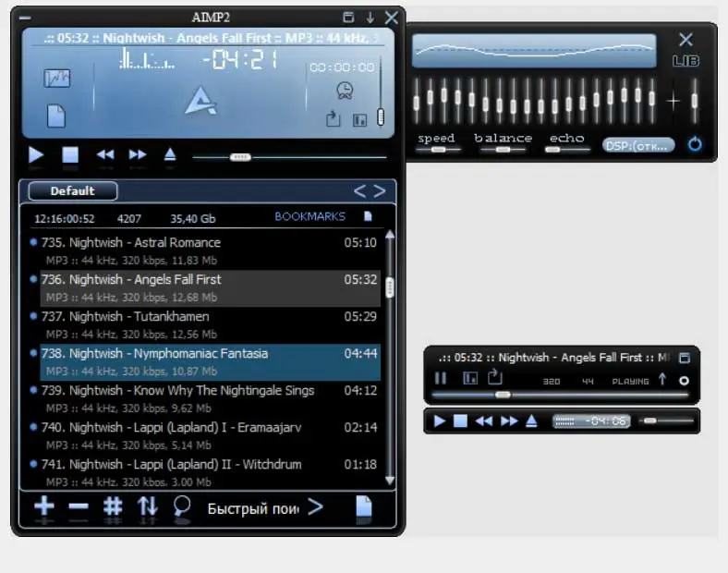The width and height of the screenshot is (728, 573).
Task: Click play in mini player bottom bar
Action: point(439,421)
